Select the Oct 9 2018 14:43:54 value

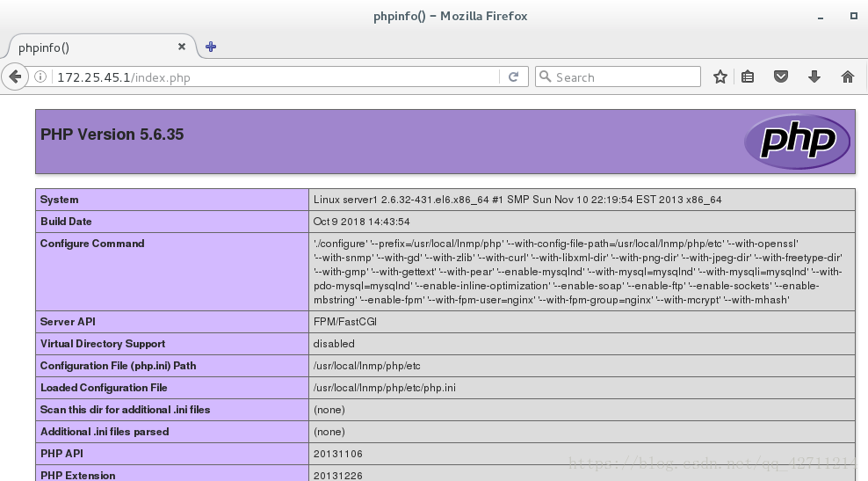pyautogui.click(x=361, y=222)
